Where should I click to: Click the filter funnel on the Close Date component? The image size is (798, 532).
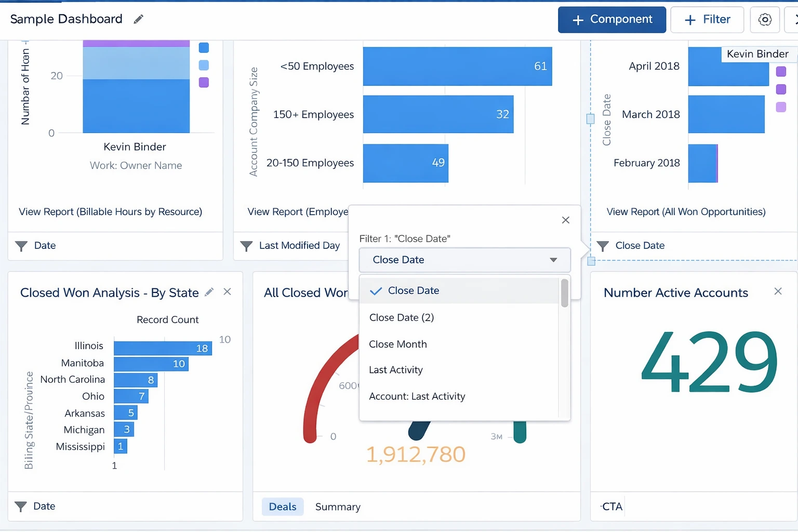pos(603,246)
